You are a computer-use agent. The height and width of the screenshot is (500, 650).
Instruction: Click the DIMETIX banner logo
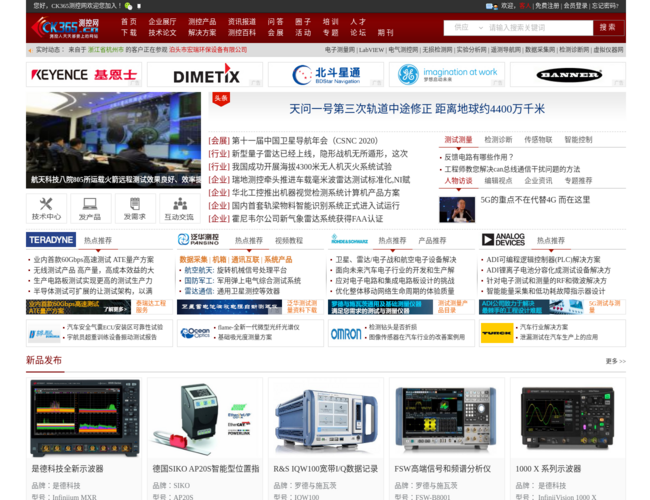(205, 75)
